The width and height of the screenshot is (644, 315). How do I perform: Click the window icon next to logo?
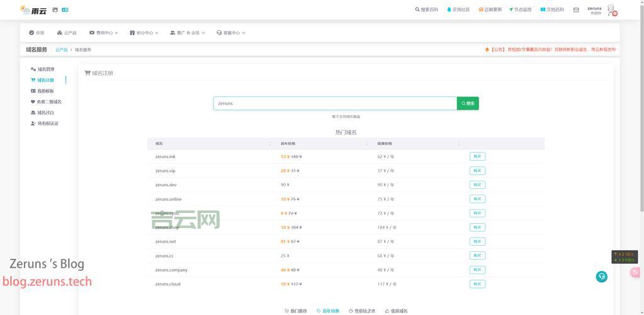point(55,10)
